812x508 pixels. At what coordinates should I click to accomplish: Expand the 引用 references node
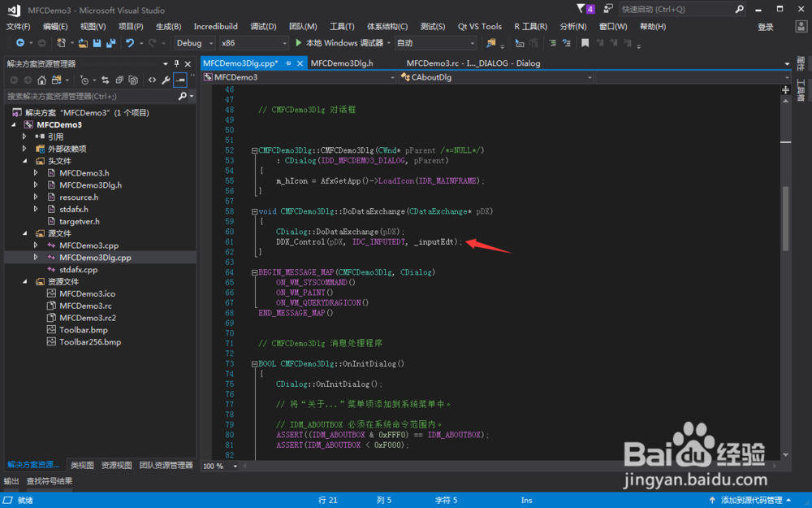point(24,137)
